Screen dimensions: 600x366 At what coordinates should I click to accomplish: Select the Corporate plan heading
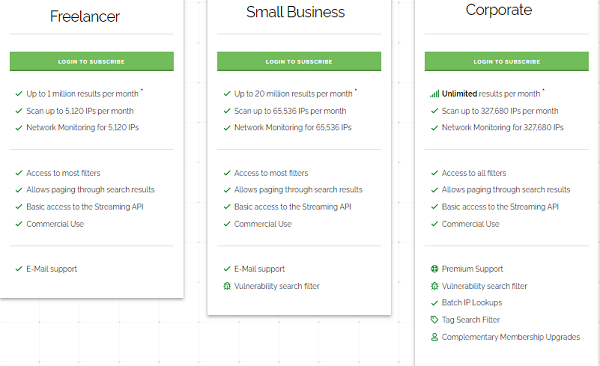point(499,10)
